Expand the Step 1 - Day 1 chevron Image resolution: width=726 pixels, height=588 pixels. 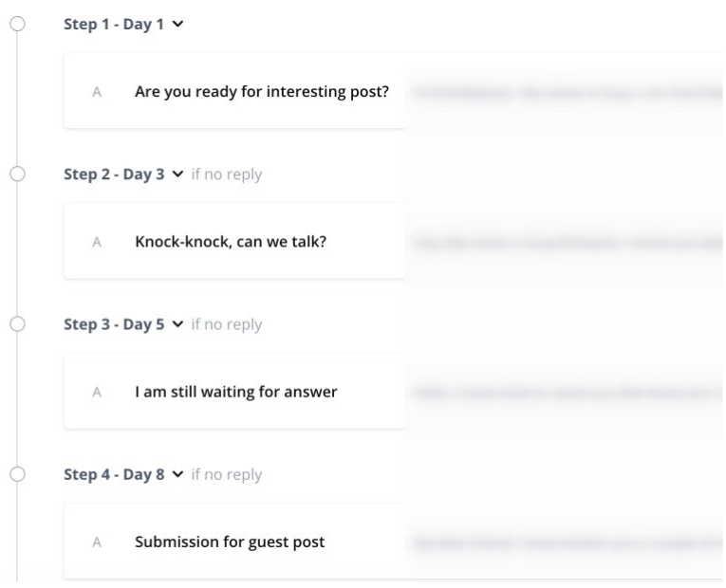click(x=177, y=25)
